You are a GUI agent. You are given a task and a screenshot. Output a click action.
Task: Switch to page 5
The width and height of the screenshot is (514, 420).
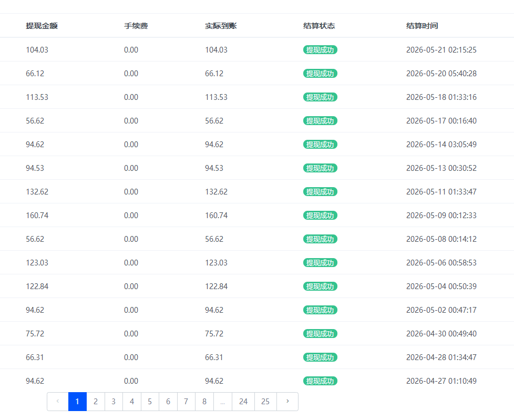tap(150, 401)
